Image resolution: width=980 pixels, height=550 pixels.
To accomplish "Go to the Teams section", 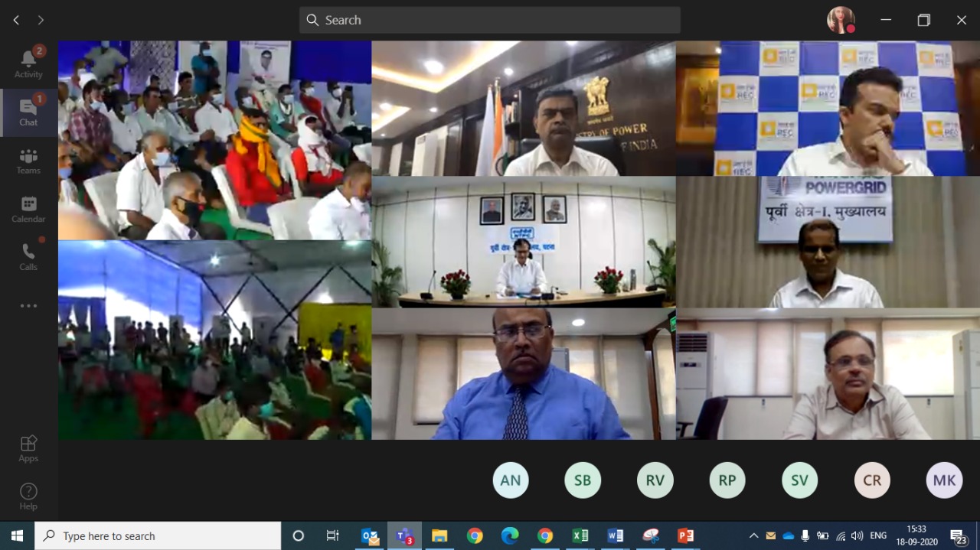I will (28, 161).
